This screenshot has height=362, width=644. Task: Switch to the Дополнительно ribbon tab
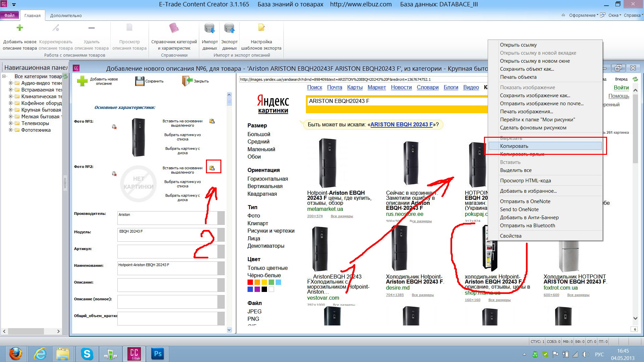(x=66, y=15)
